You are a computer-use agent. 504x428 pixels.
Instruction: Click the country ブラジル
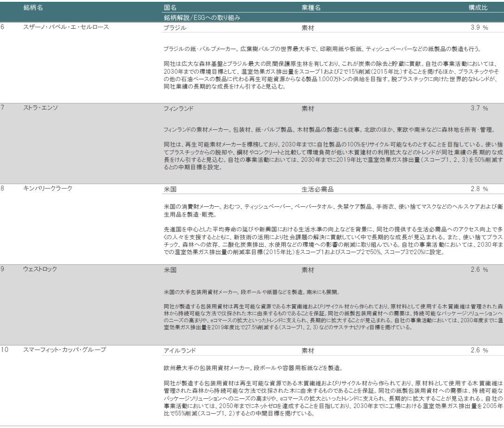(175, 28)
